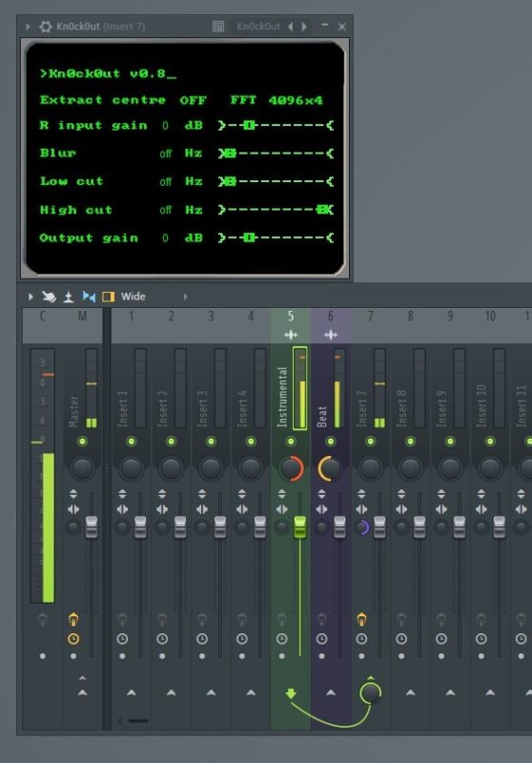This screenshot has width=532, height=763.
Task: Open the Wide mixer layout dropdown
Action: coord(133,297)
